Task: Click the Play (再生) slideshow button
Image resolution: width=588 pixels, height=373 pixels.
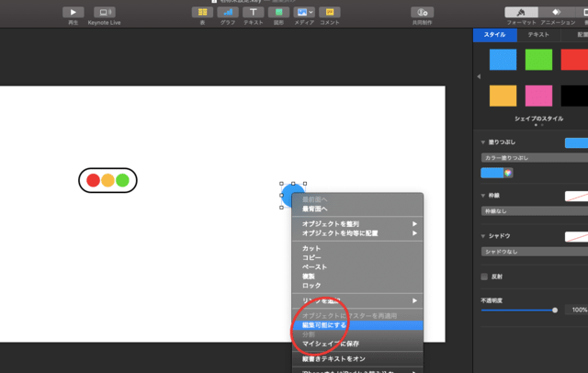Action: (73, 12)
